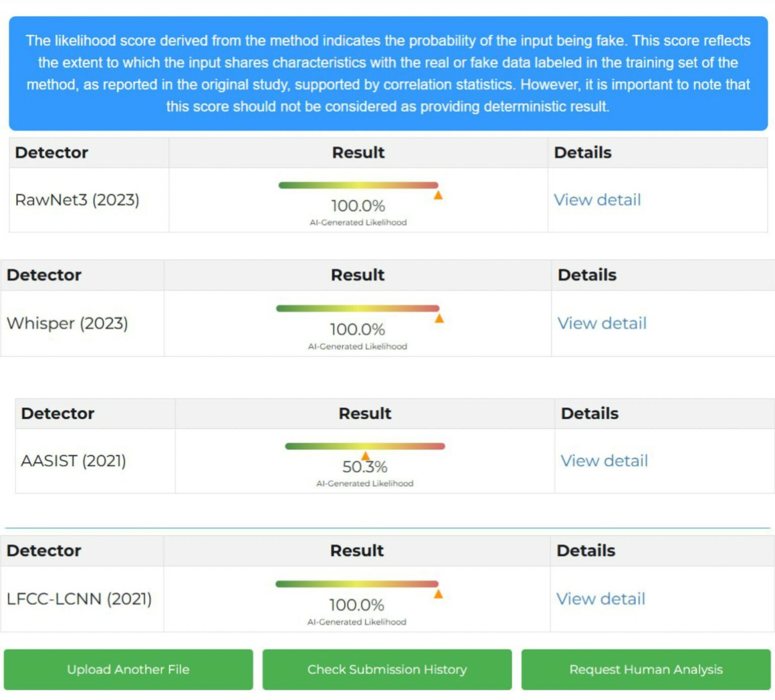This screenshot has height=700, width=775.
Task: Click the LFCC-LCNN (2021) detector name
Action: click(x=79, y=599)
